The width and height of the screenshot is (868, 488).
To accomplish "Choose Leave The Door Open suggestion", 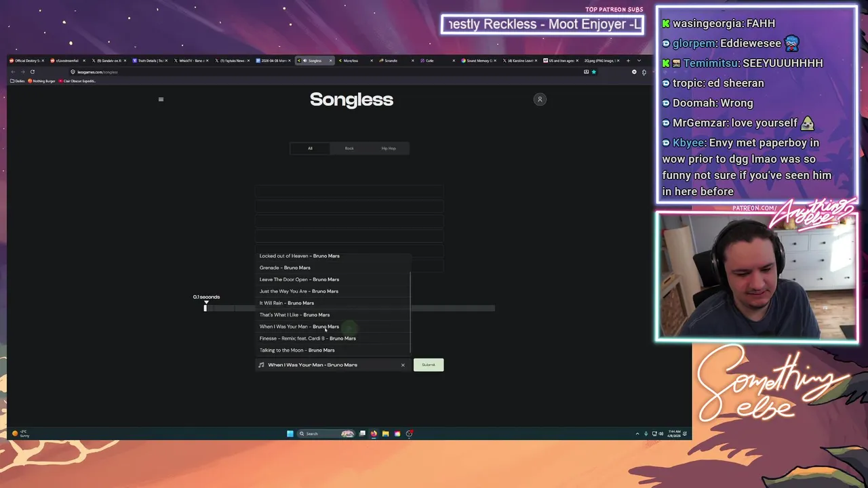I will click(x=333, y=279).
